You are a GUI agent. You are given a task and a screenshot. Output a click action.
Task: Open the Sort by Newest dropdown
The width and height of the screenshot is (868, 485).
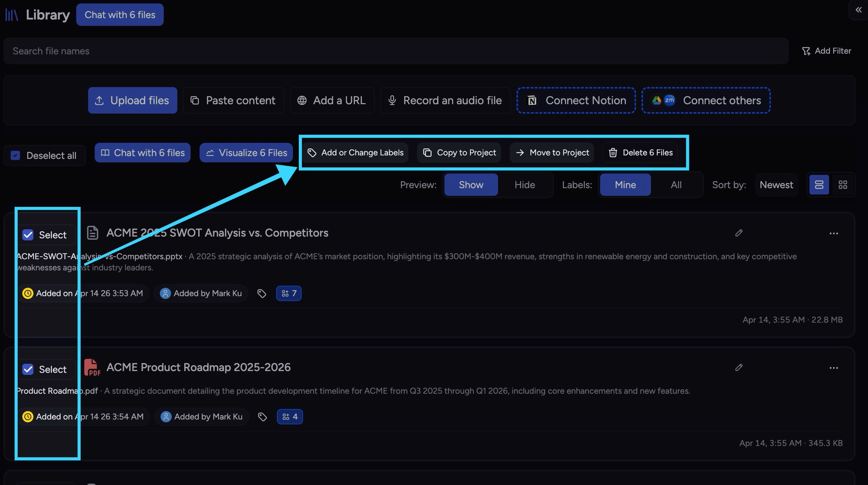[x=776, y=185]
